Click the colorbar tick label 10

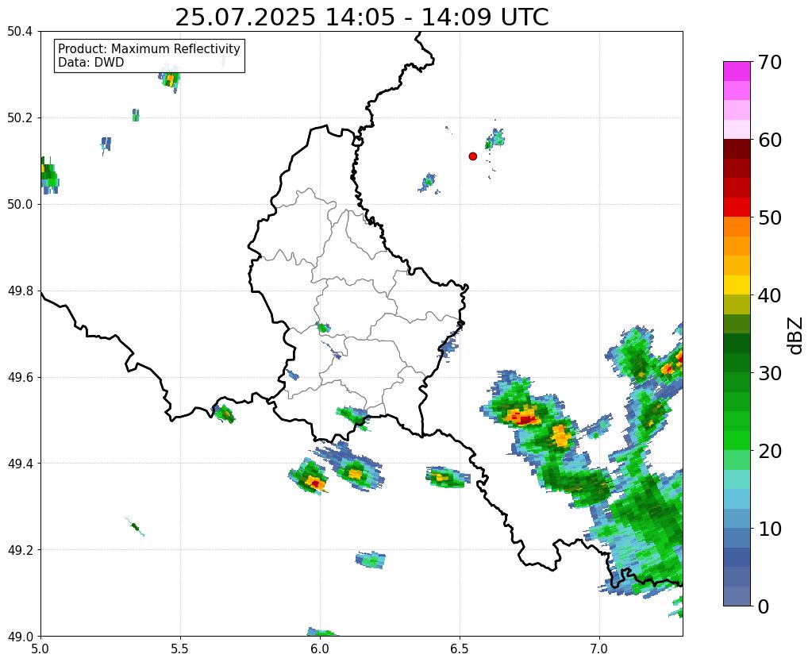770,529
